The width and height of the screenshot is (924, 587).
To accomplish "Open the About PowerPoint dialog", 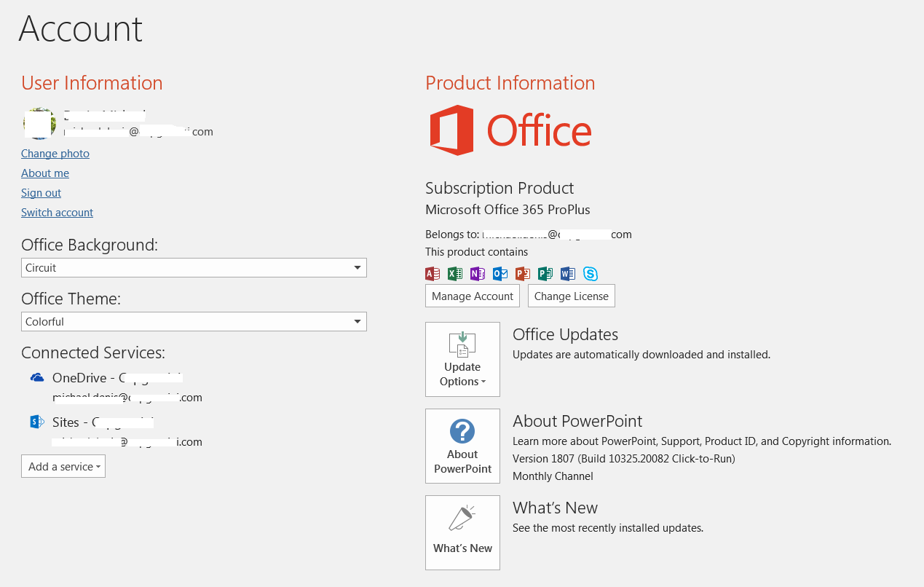I will click(462, 446).
